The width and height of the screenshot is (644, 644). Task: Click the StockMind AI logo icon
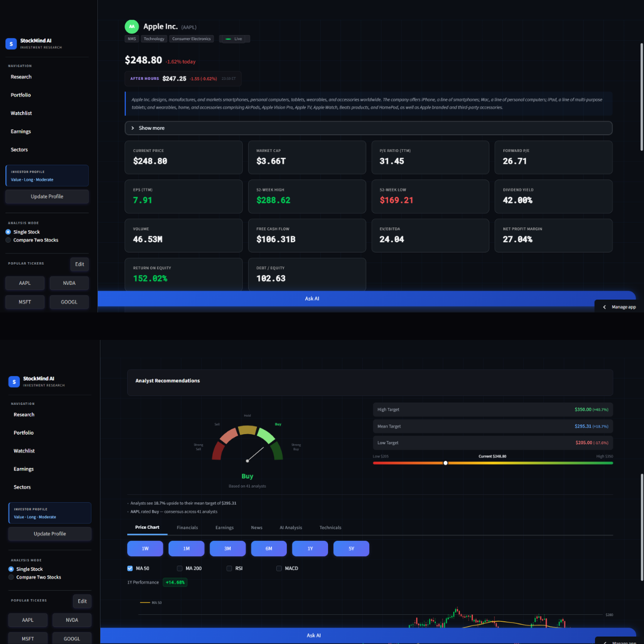11,44
